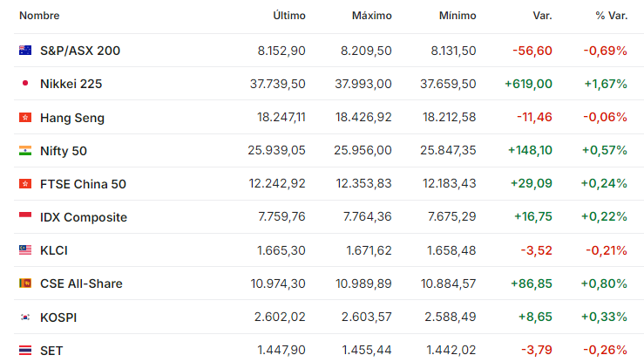The height and width of the screenshot is (362, 644).
Task: Go to the FTSE China 50 page
Action: point(83,184)
